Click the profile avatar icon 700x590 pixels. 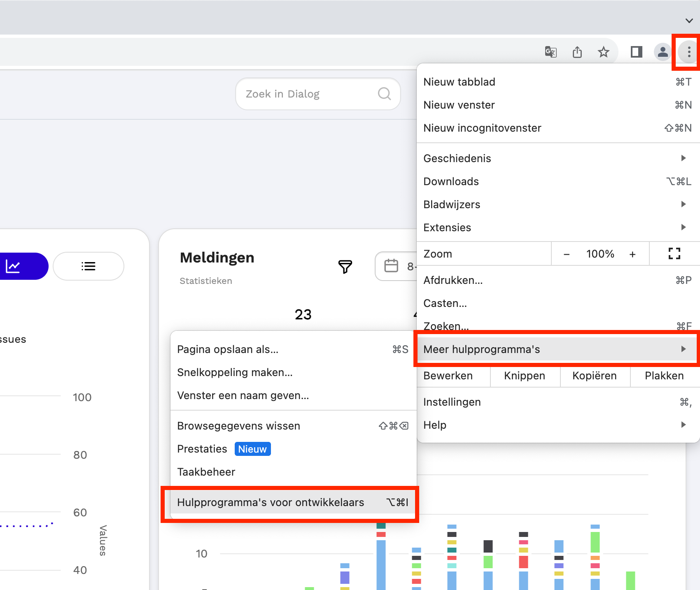[663, 52]
